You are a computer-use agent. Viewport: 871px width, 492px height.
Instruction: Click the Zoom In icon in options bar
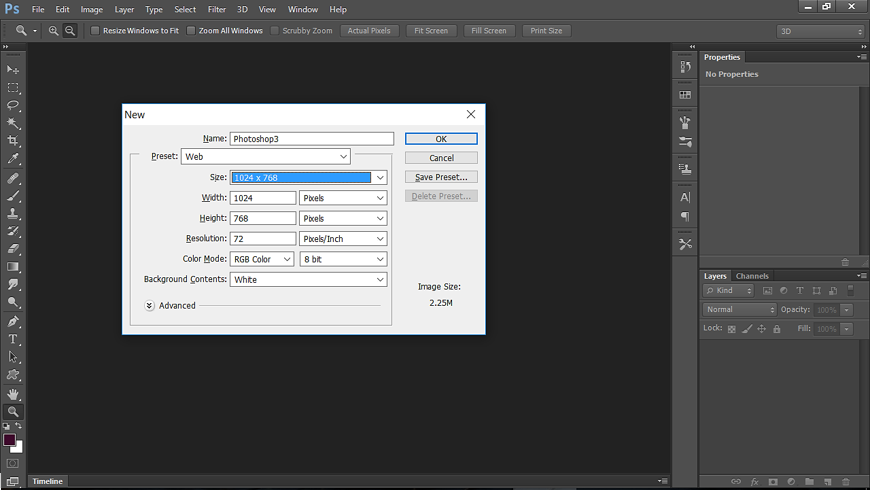tap(53, 31)
